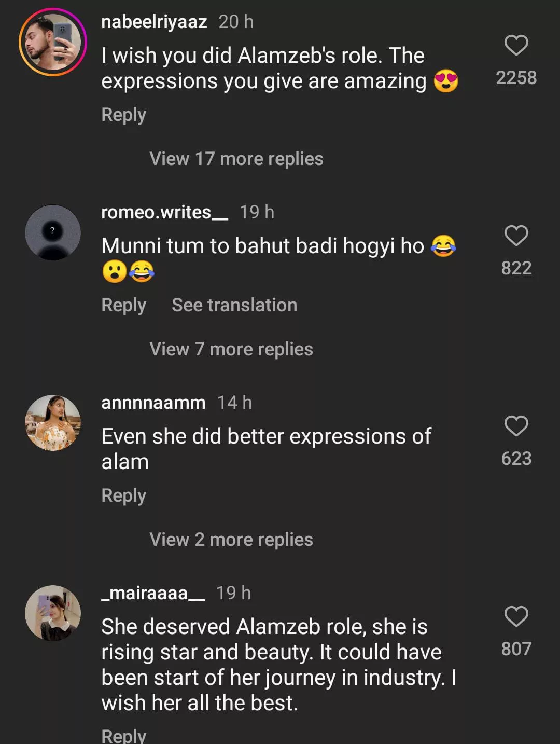Like annnnaamm's comment
The image size is (560, 744).
tap(516, 426)
